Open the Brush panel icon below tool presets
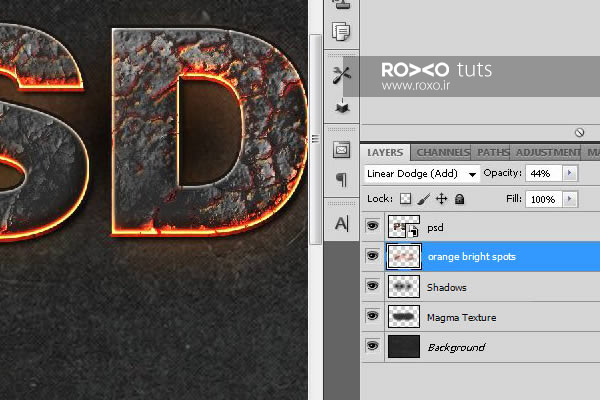Screen dimensions: 600x400 (x=342, y=107)
